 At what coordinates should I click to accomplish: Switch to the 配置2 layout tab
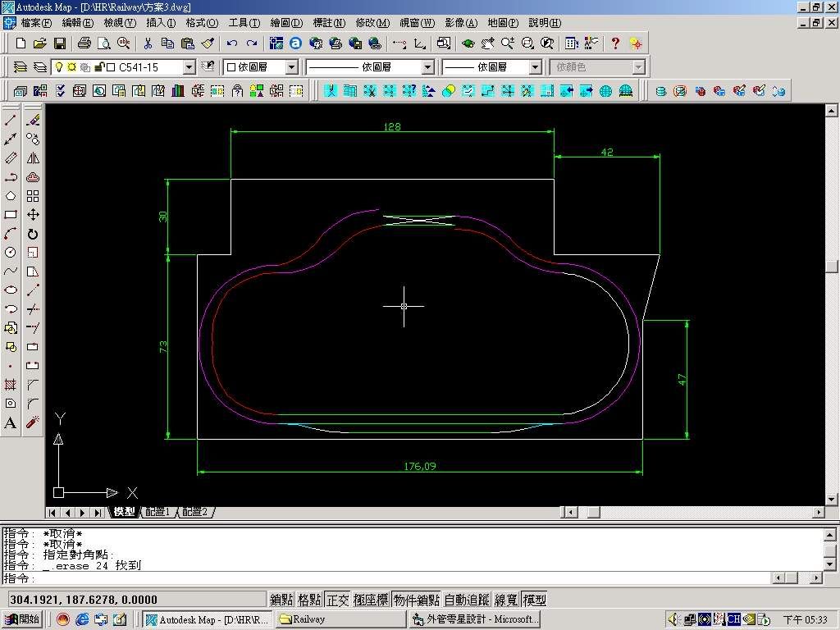(x=194, y=512)
